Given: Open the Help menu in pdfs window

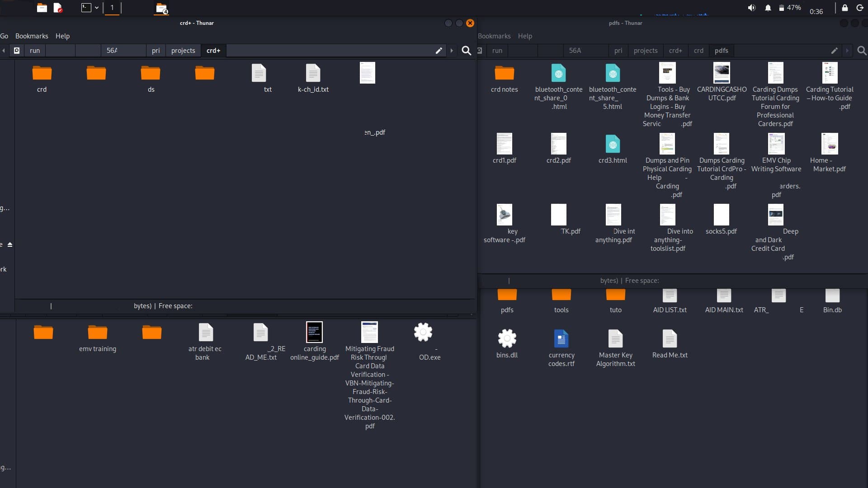Looking at the screenshot, I should pos(525,36).
